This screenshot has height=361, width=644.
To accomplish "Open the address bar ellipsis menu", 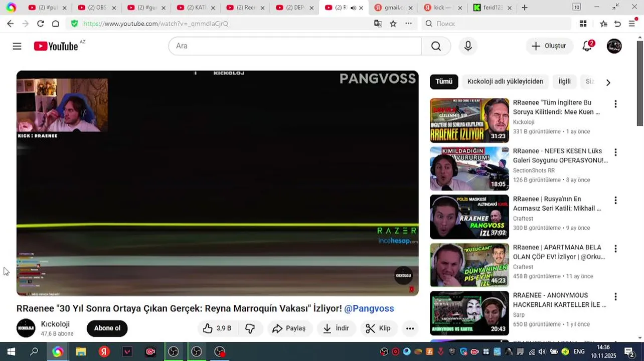I will pos(408,24).
